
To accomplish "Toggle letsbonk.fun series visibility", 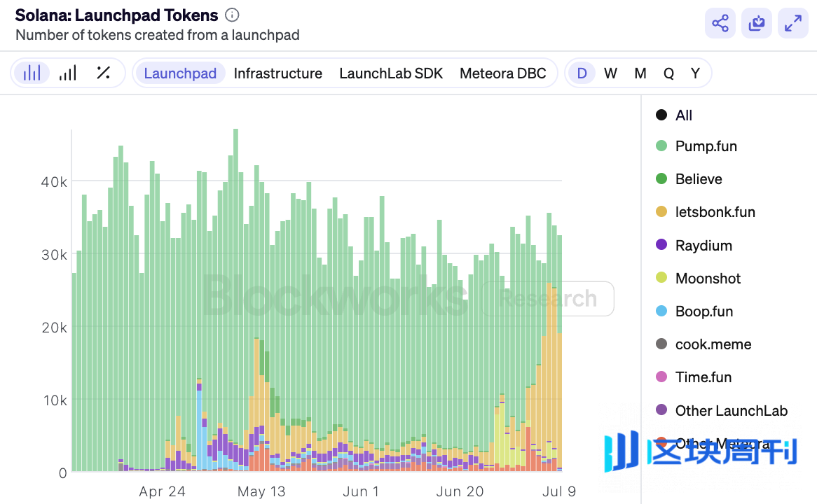I will point(706,212).
